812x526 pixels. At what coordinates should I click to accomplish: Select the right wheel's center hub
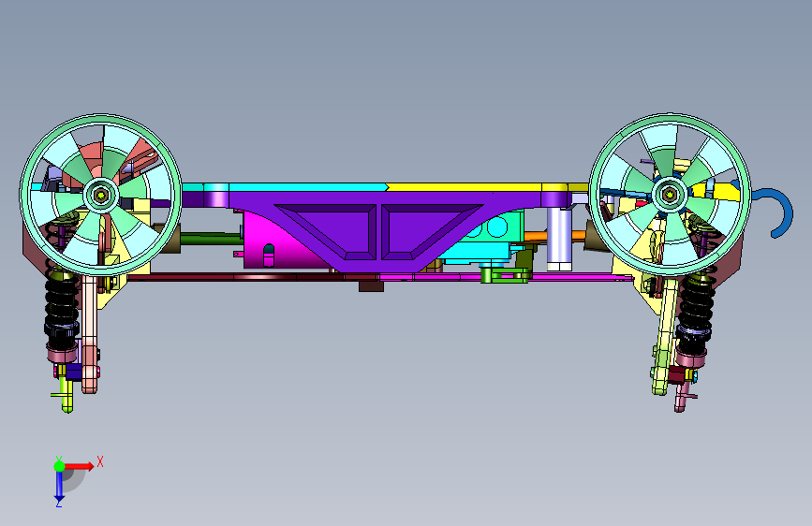pos(669,195)
